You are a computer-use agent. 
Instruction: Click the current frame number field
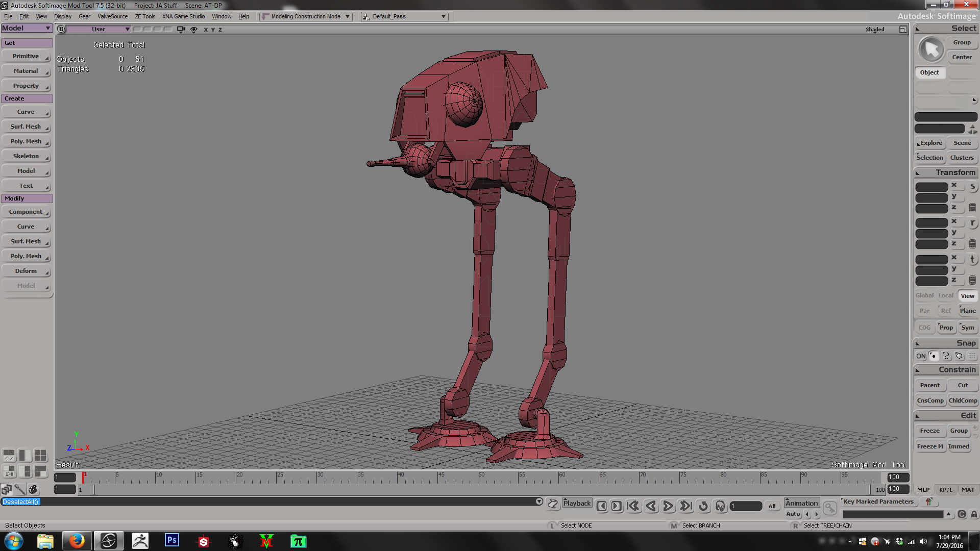coord(746,506)
